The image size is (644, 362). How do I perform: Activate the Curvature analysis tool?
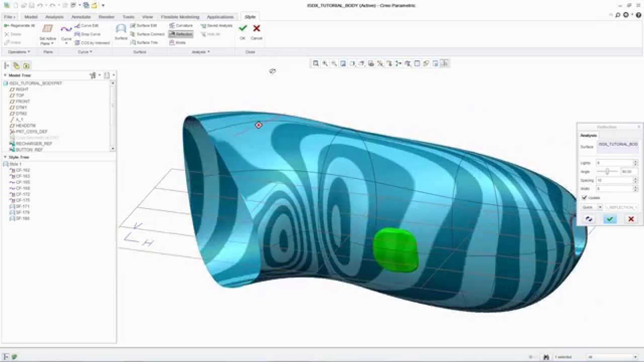click(x=181, y=25)
